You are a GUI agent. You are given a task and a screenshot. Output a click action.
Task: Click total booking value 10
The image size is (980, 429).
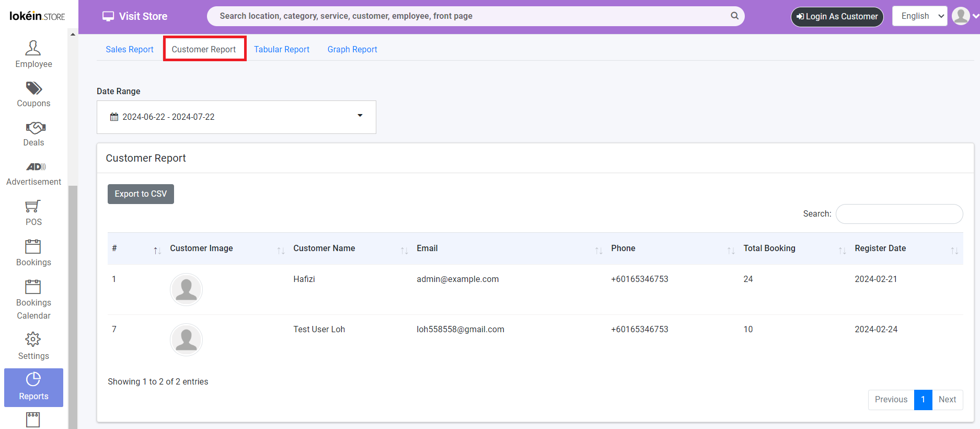click(x=748, y=330)
